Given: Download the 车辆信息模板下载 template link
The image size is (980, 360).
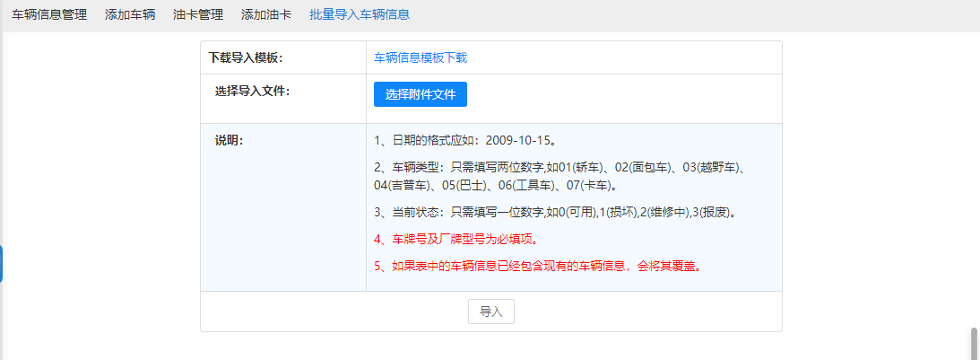Looking at the screenshot, I should click(421, 57).
